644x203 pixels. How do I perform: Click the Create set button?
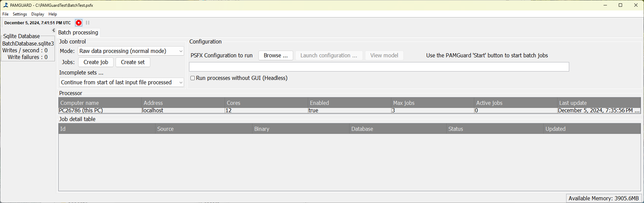click(x=133, y=62)
